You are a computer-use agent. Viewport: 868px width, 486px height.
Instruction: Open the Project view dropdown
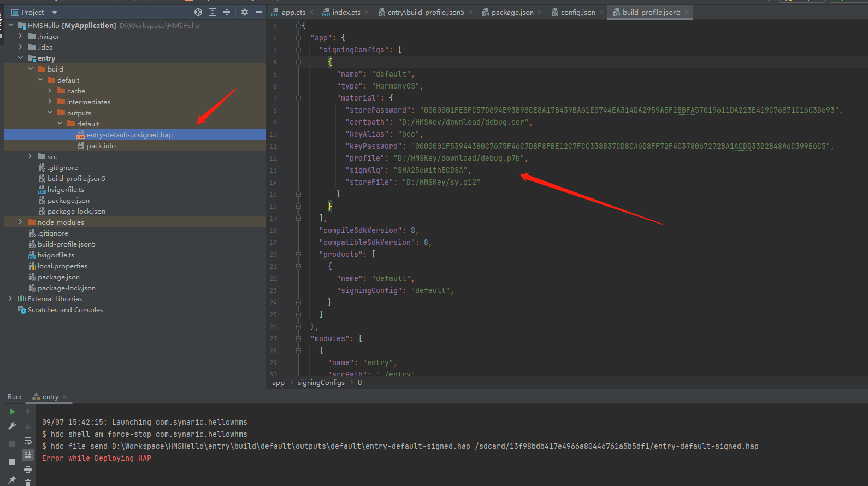[54, 13]
